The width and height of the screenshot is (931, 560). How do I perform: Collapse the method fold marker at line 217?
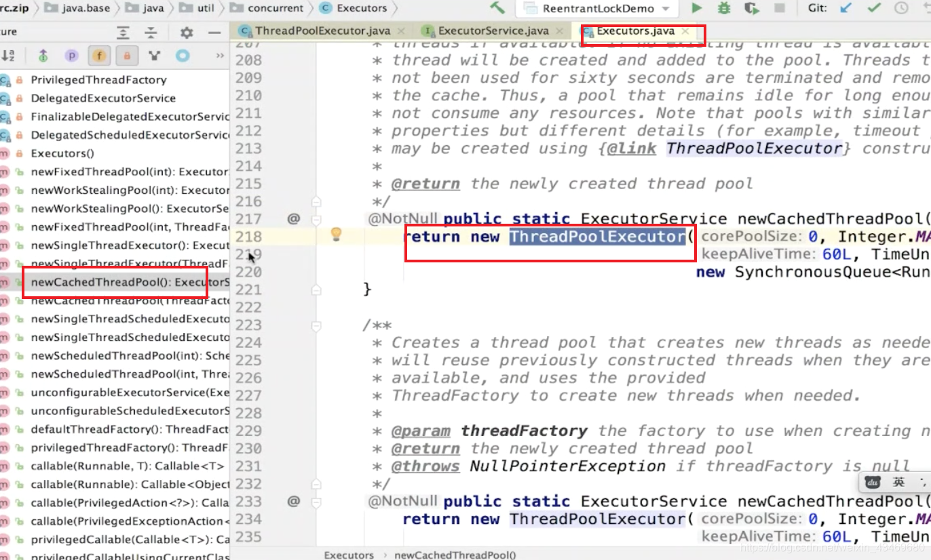[x=316, y=220]
